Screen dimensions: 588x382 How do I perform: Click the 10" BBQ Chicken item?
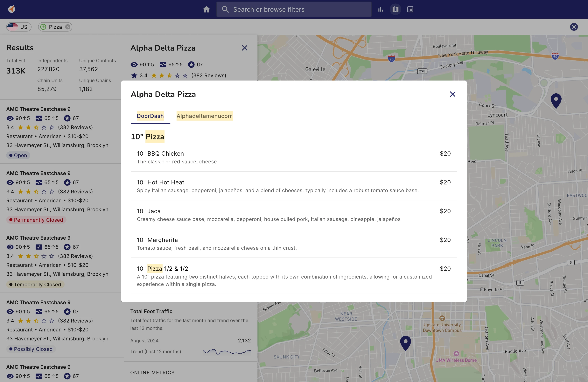pyautogui.click(x=294, y=157)
